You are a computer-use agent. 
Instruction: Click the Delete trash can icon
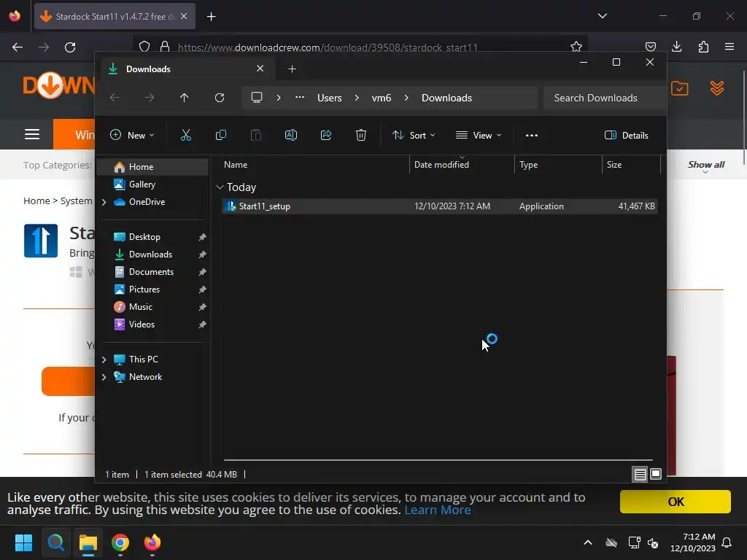click(x=360, y=135)
